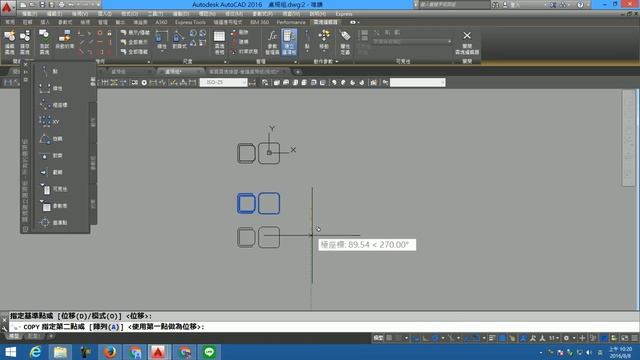The image size is (640, 360).
Task: Apply the Concentric geometric constraint
Action: coord(100,33)
